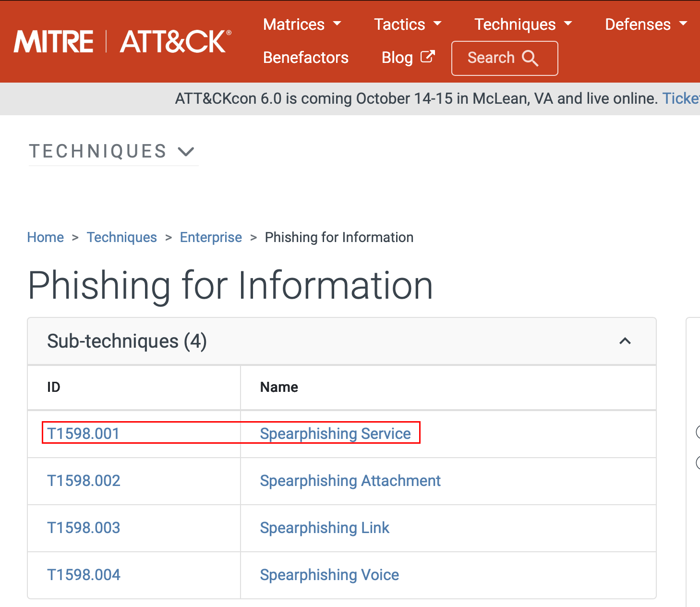
Task: Click the MITRE ATT&CK logo
Action: (x=122, y=41)
